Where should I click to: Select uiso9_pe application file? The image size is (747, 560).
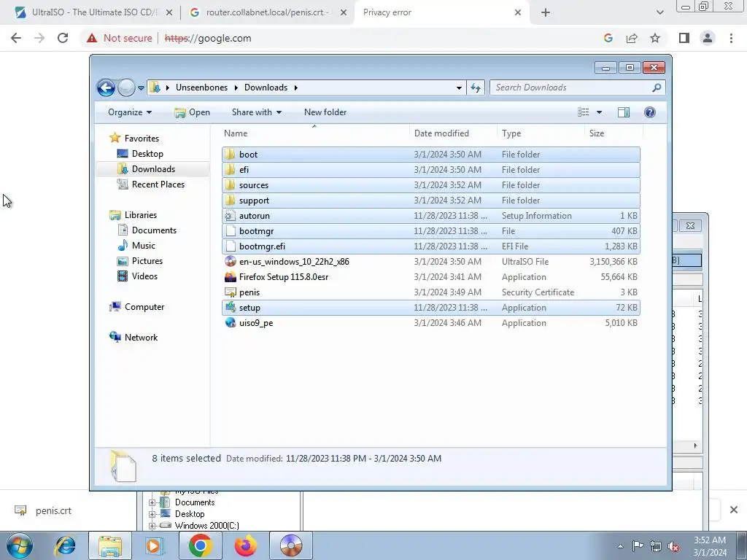tap(430, 323)
